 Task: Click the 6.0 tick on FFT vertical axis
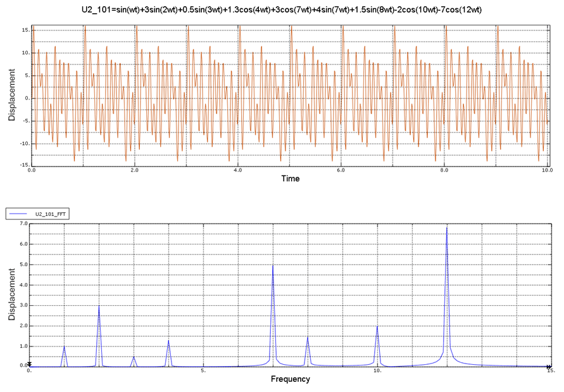pyautogui.click(x=24, y=244)
